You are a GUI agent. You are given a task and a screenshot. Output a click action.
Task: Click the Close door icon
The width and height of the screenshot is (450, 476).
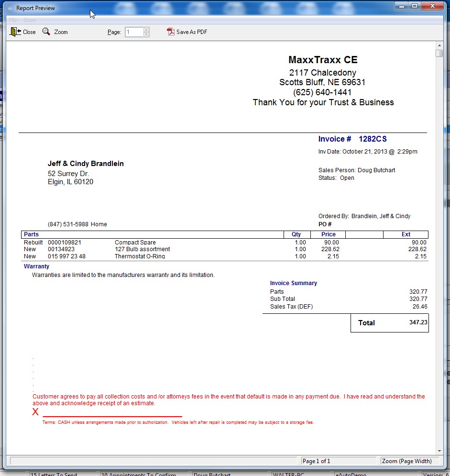point(15,32)
